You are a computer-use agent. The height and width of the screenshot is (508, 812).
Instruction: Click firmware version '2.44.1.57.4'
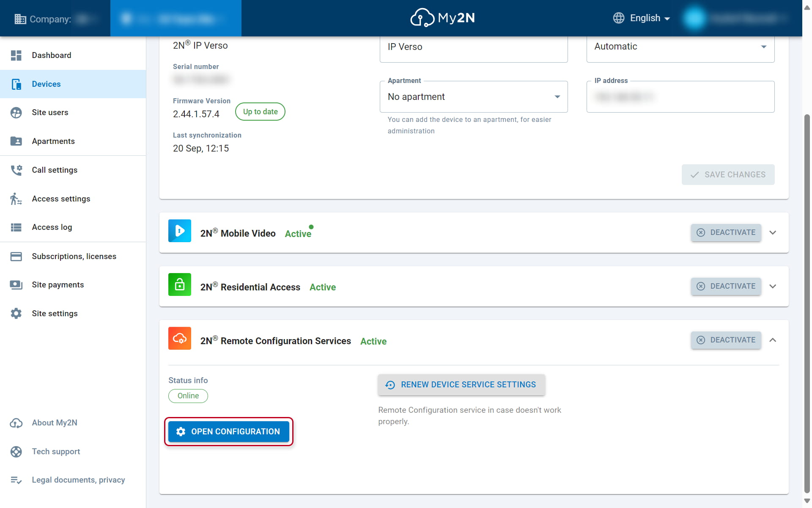[x=196, y=114]
